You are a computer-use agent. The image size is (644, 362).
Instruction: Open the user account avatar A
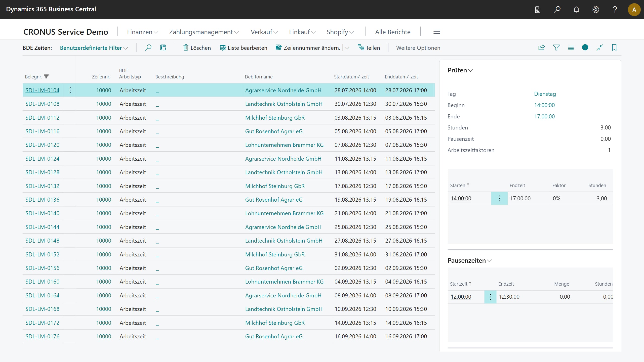click(634, 10)
